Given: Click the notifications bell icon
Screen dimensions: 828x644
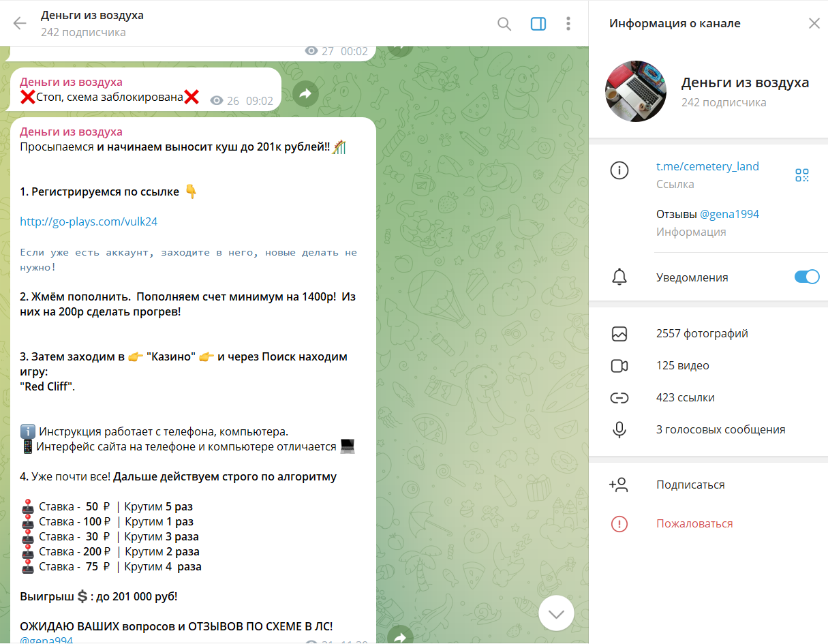Looking at the screenshot, I should 619,277.
